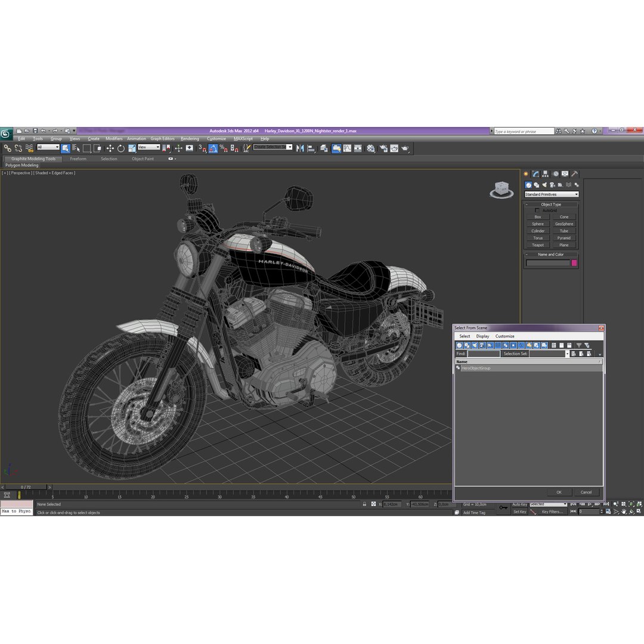The height and width of the screenshot is (644, 644).
Task: Click the Render Production teapot icon
Action: pyautogui.click(x=405, y=148)
